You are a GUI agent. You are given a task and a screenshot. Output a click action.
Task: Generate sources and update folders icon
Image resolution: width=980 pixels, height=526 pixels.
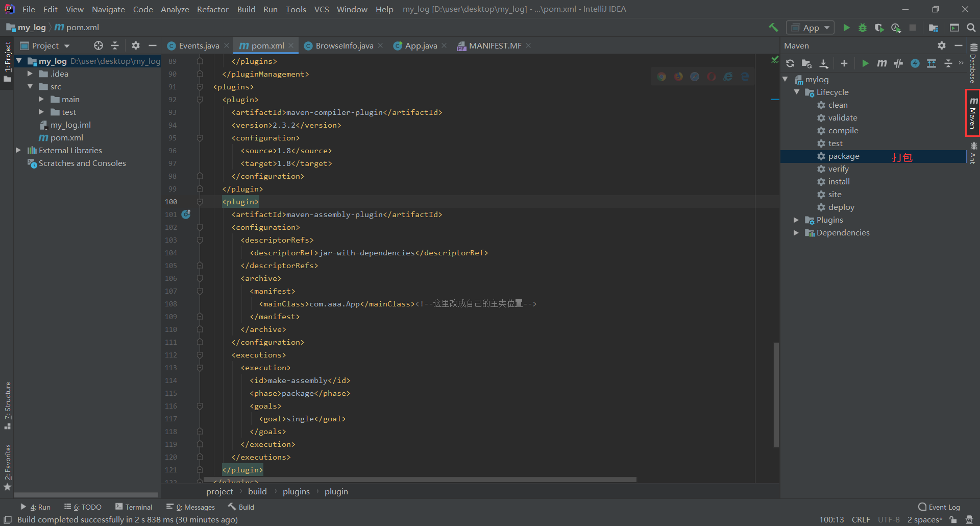tap(807, 63)
